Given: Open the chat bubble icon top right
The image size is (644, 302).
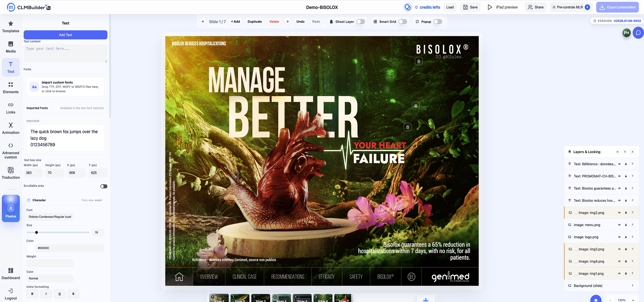Looking at the screenshot, I should 638,33.
